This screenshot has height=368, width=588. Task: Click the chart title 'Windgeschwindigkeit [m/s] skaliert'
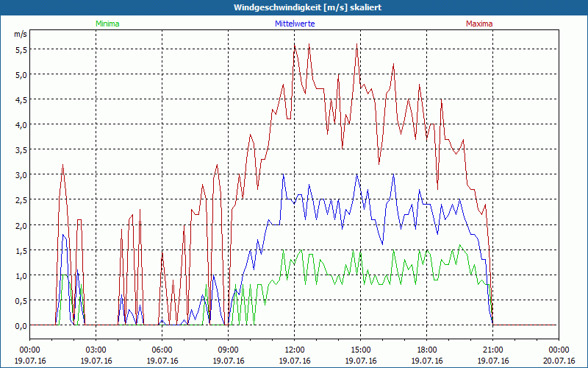[307, 7]
